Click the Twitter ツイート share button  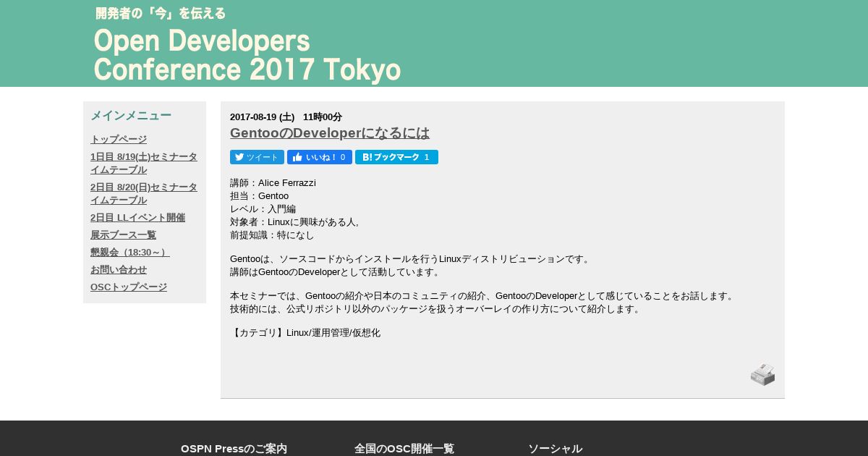point(257,157)
